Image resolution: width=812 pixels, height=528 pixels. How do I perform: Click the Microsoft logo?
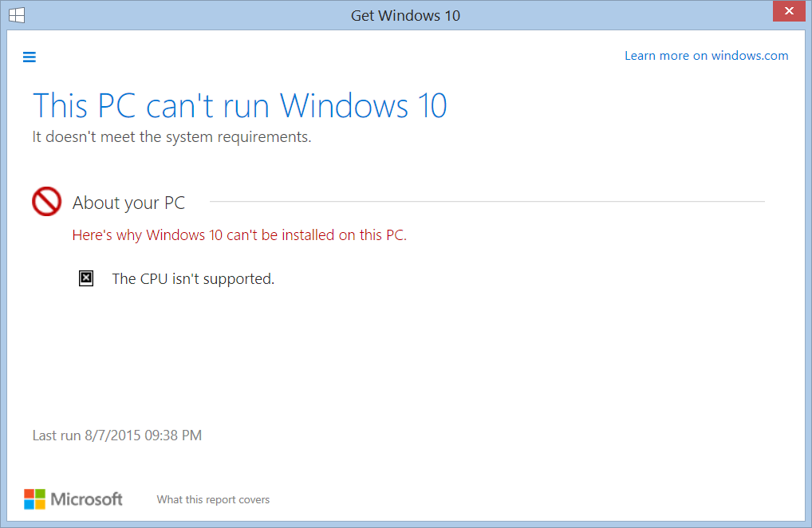coord(73,499)
